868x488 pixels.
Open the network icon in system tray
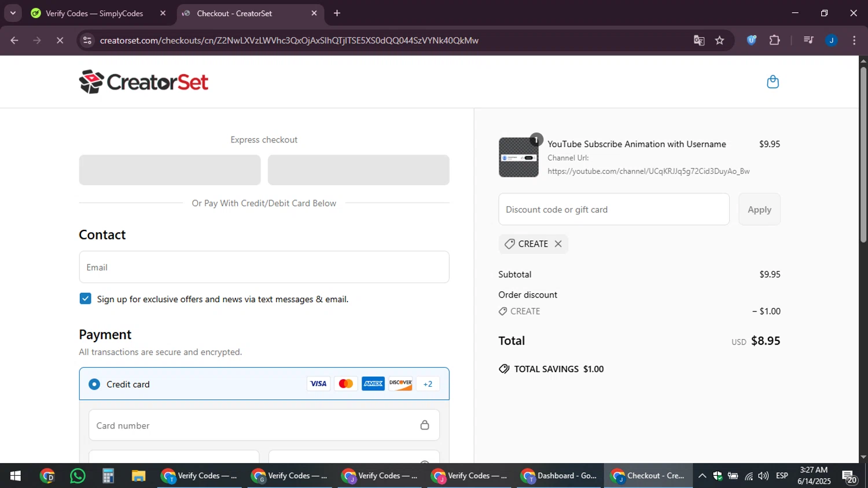(749, 476)
